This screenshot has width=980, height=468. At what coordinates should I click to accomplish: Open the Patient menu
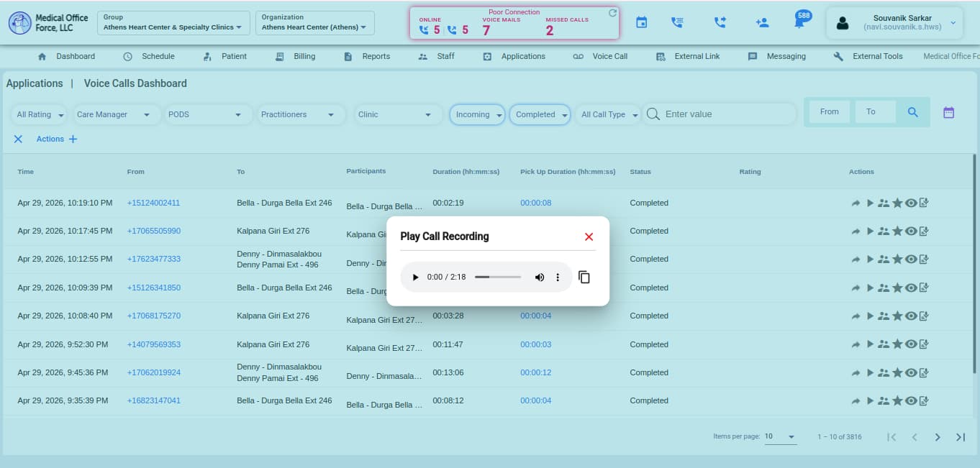point(225,56)
